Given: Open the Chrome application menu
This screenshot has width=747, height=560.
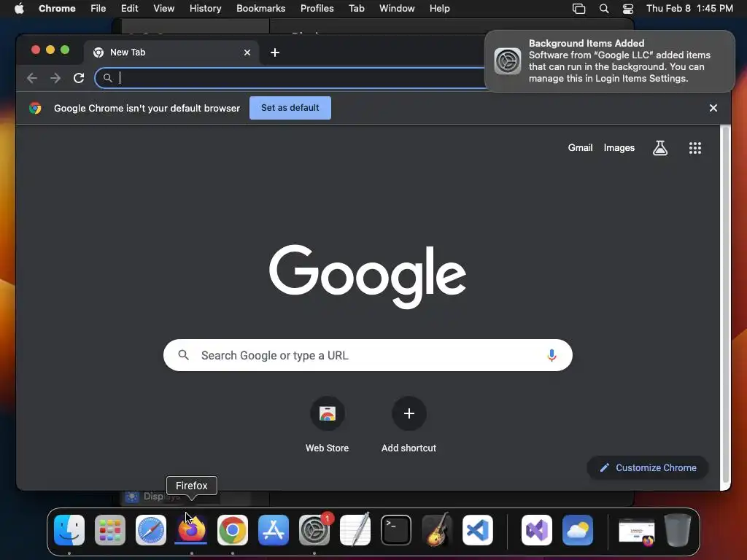Looking at the screenshot, I should 57,9.
